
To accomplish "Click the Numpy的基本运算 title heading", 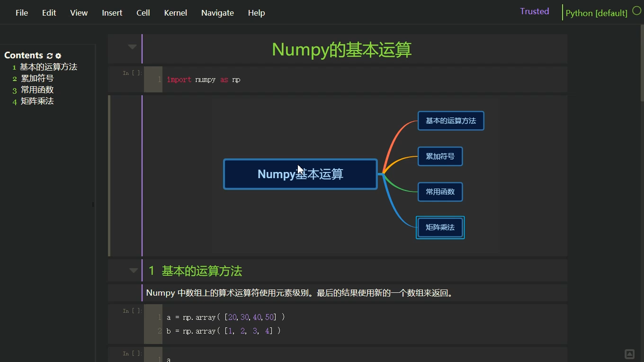I will pos(341,49).
